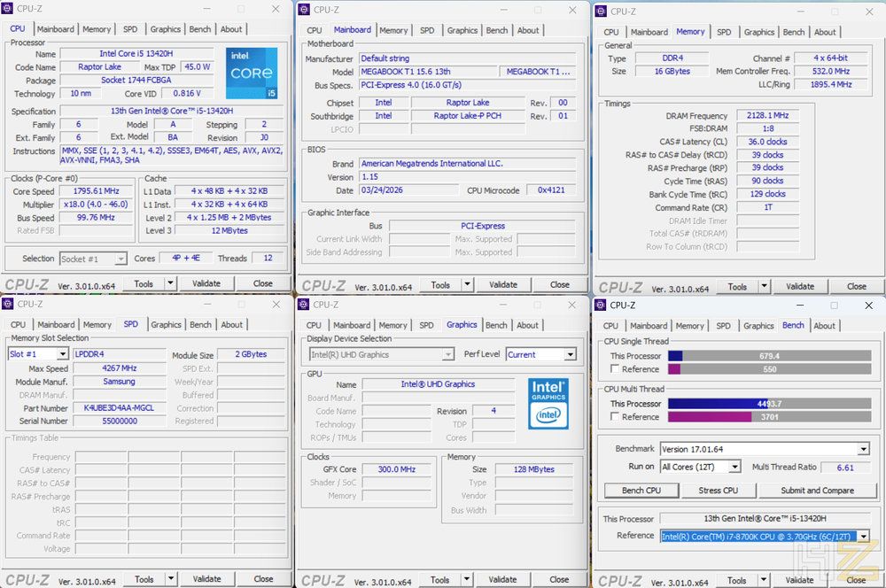Expand the Reference i7-8700K processor dropdown
Screen dimensions: 886x588
click(863, 537)
